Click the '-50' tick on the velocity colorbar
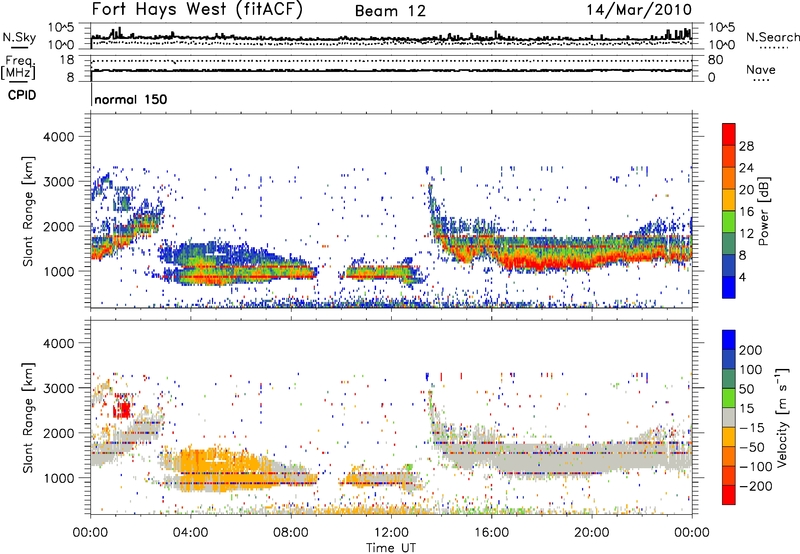The image size is (800, 554). 752,447
